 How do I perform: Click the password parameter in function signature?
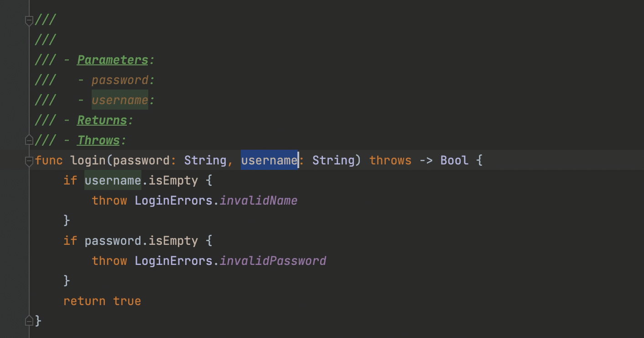click(x=141, y=160)
